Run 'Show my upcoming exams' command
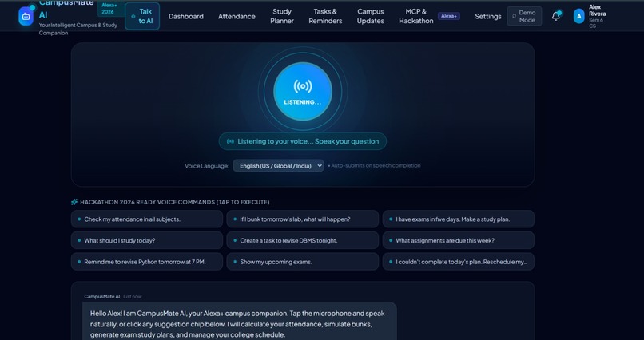Image resolution: width=644 pixels, height=340 pixels. click(x=303, y=262)
